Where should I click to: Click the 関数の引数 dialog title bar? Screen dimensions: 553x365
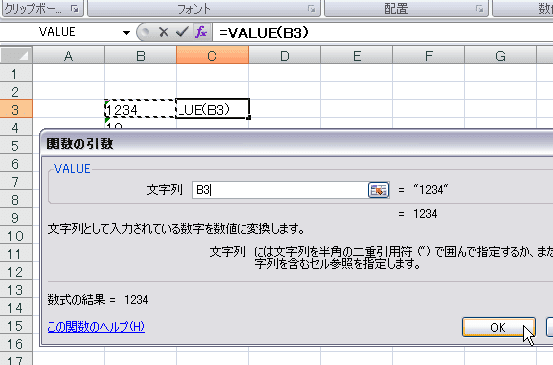click(x=296, y=144)
